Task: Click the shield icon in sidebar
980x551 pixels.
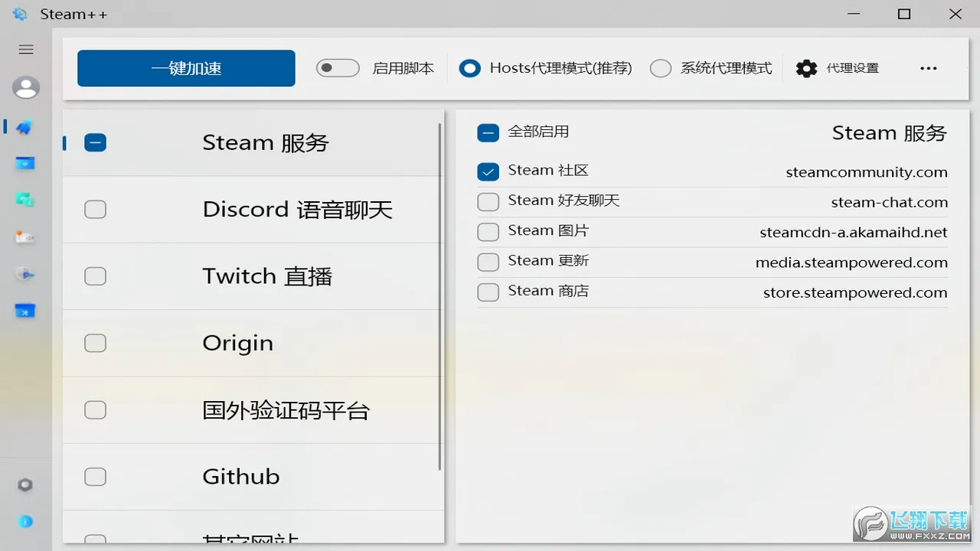Action: click(x=25, y=274)
